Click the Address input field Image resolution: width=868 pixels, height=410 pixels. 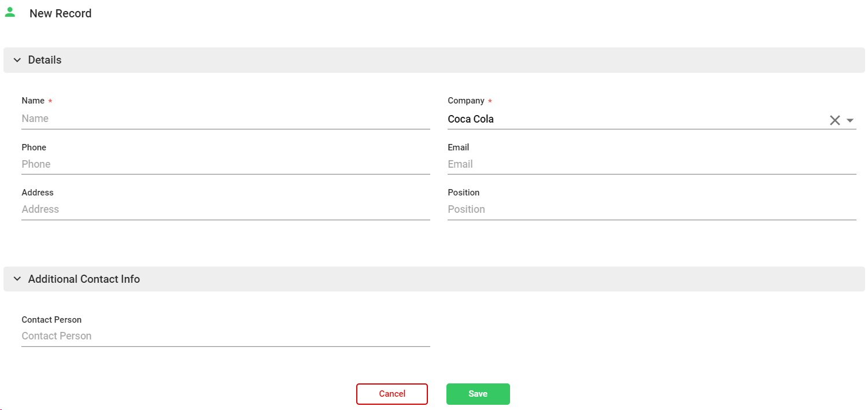226,209
